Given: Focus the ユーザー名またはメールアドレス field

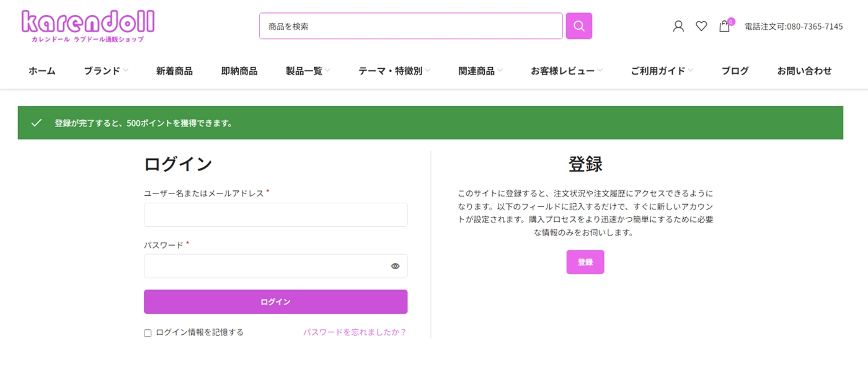Looking at the screenshot, I should [275, 215].
